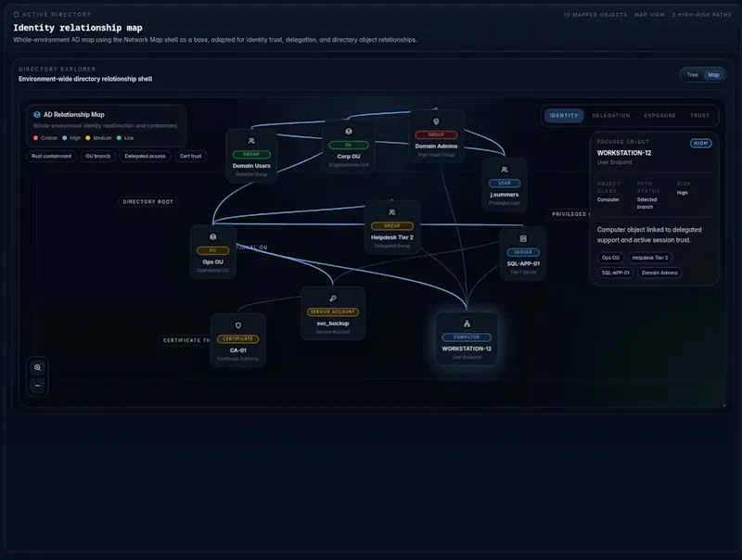Viewport: 742px width, 560px height.
Task: Select the Exposure tab
Action: click(x=659, y=115)
